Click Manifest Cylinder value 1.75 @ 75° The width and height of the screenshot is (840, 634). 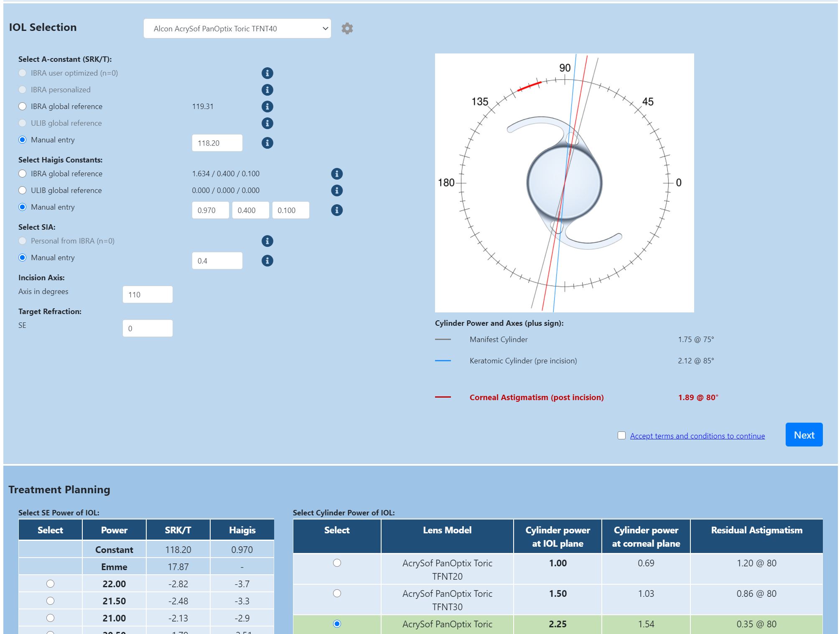pos(696,340)
